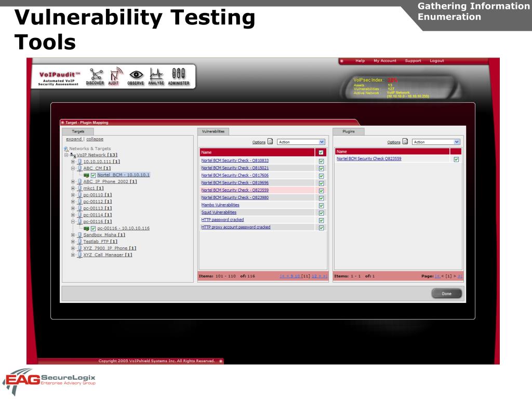The height and width of the screenshot is (399, 532).
Task: Click Vulnerabilities options page icon
Action: (x=270, y=141)
